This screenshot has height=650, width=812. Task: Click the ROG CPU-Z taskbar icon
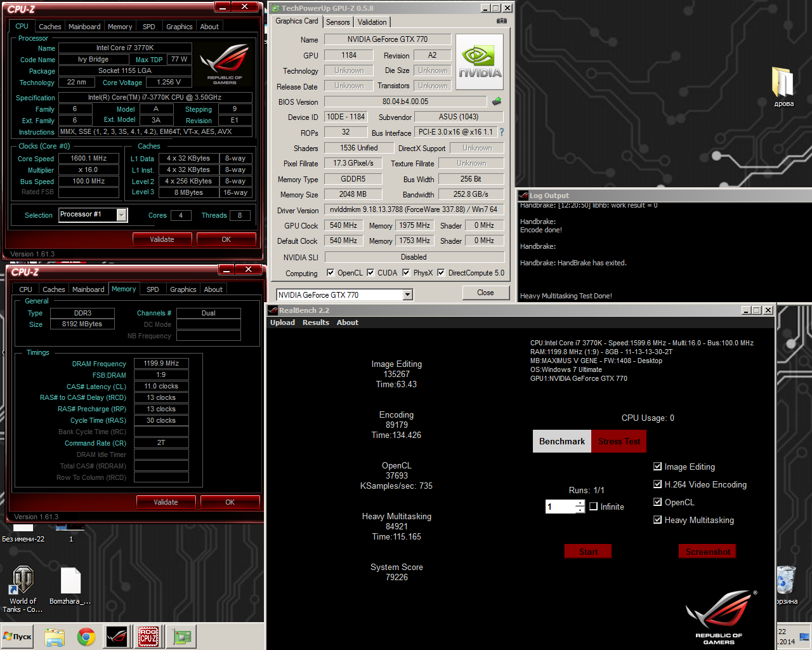pos(148,636)
